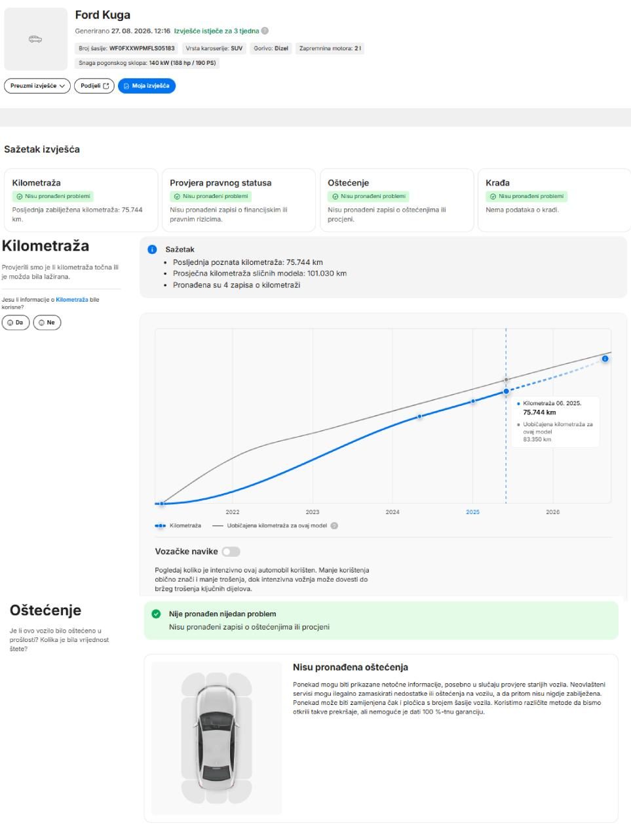
Task: Click the Kilometraža legend series icon
Action: click(x=160, y=526)
